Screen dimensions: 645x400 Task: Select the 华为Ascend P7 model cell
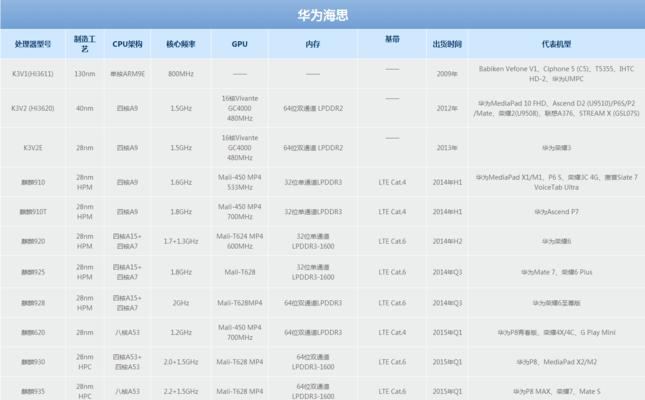[556, 212]
